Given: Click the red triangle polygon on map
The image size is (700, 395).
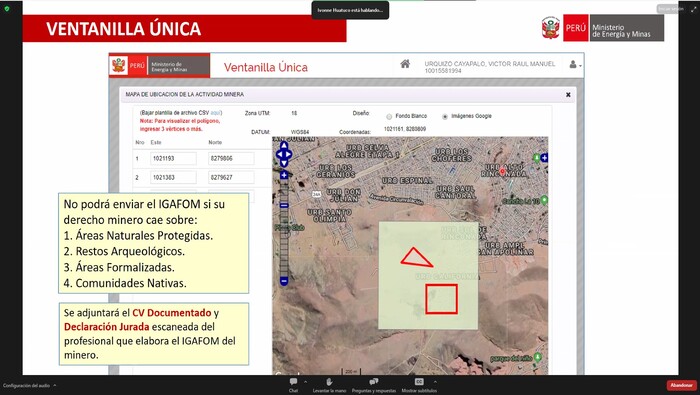Looking at the screenshot, I should click(415, 259).
